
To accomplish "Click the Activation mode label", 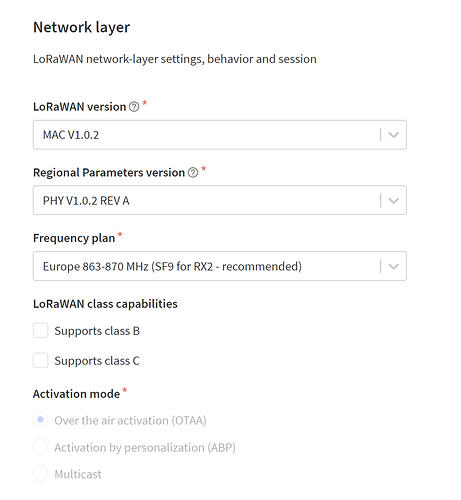I will click(x=76, y=394).
